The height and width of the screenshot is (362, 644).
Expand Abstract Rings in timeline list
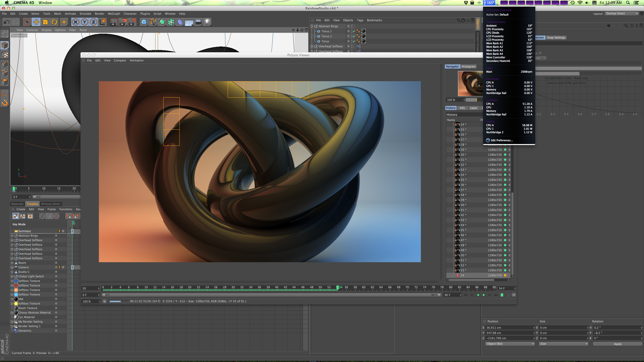pyautogui.click(x=12, y=236)
